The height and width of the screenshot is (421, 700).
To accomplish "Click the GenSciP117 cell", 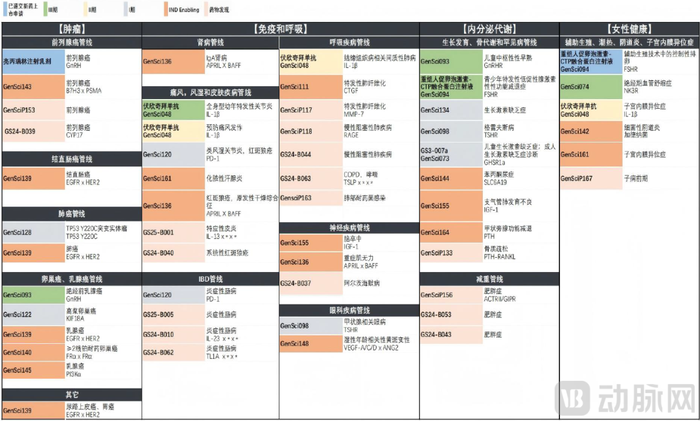I will (311, 110).
